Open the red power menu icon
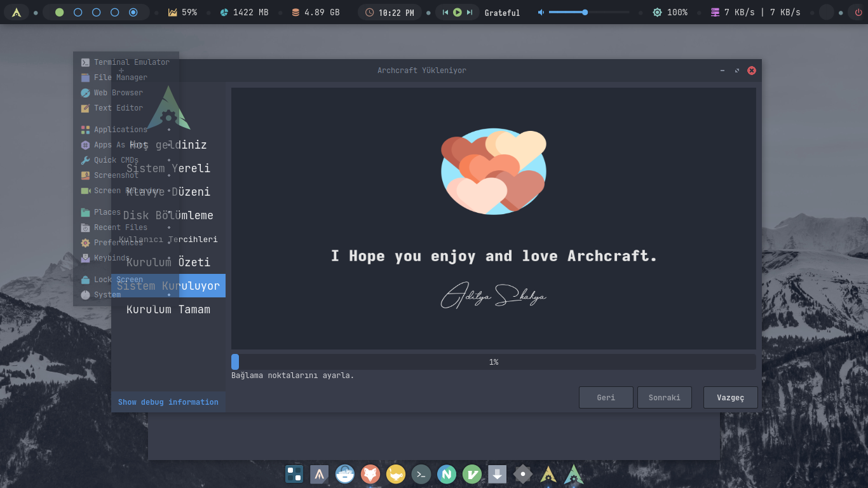The image size is (868, 488). coord(859,12)
